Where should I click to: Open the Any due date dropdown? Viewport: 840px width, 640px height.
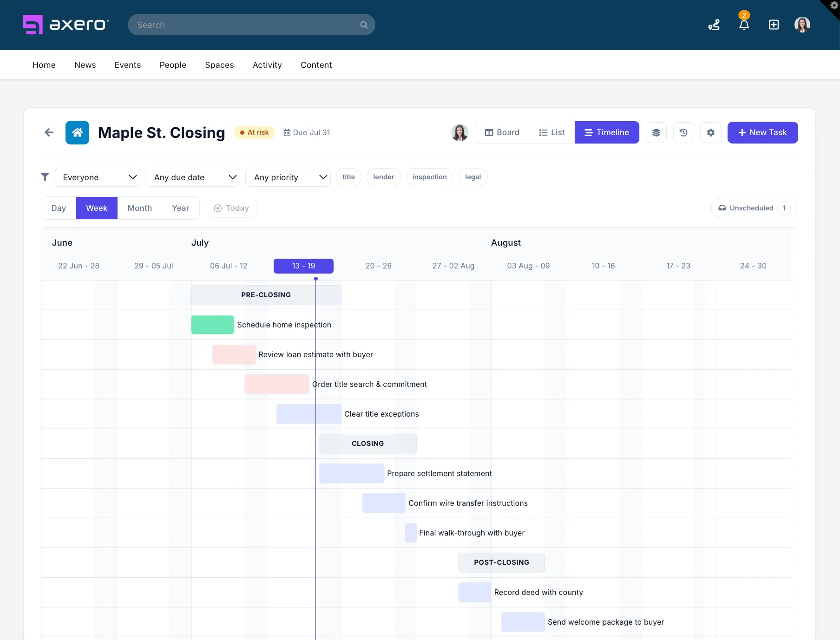[192, 177]
